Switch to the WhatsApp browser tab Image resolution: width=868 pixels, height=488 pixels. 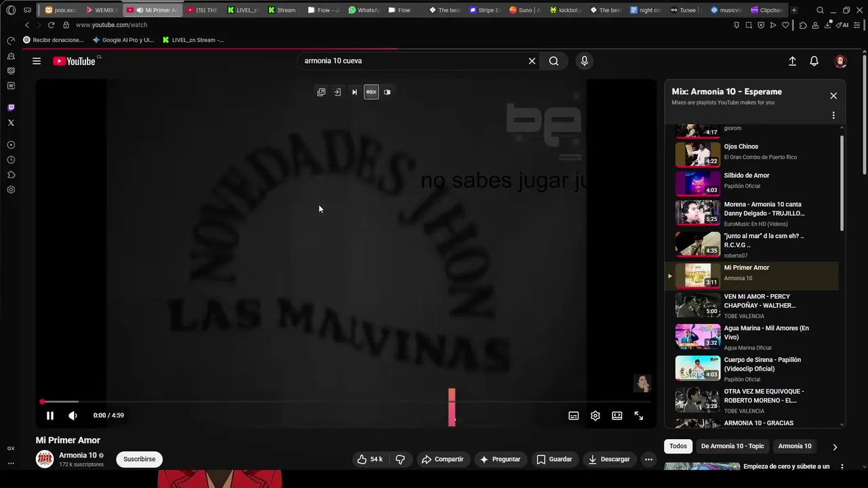(x=363, y=10)
